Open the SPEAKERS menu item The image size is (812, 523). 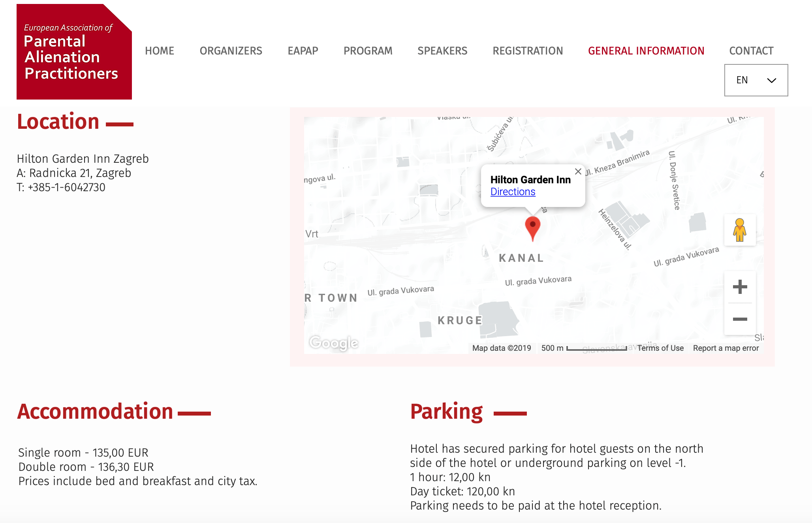pyautogui.click(x=442, y=51)
